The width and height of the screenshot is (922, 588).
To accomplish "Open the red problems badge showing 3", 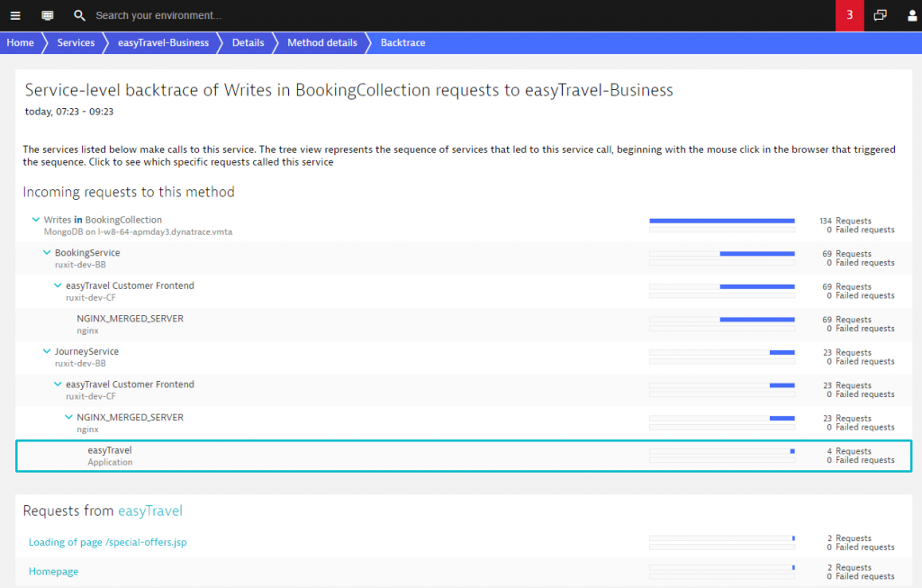I will pyautogui.click(x=849, y=15).
